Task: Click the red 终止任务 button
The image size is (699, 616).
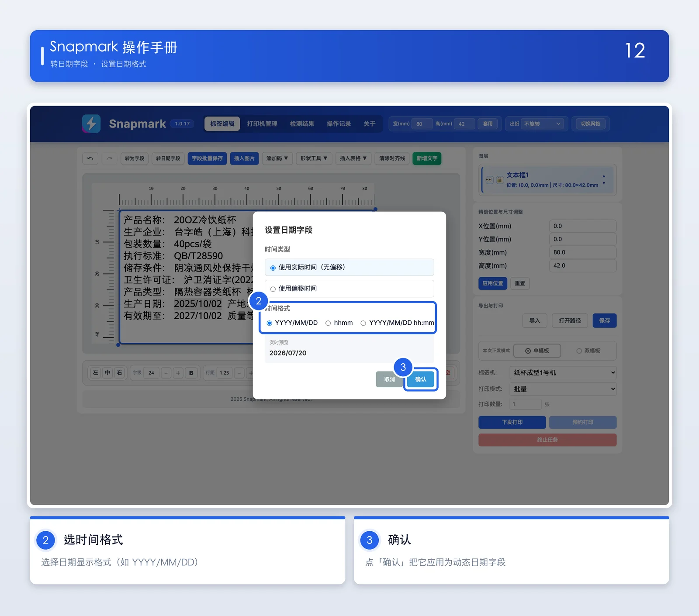Action: pos(547,440)
